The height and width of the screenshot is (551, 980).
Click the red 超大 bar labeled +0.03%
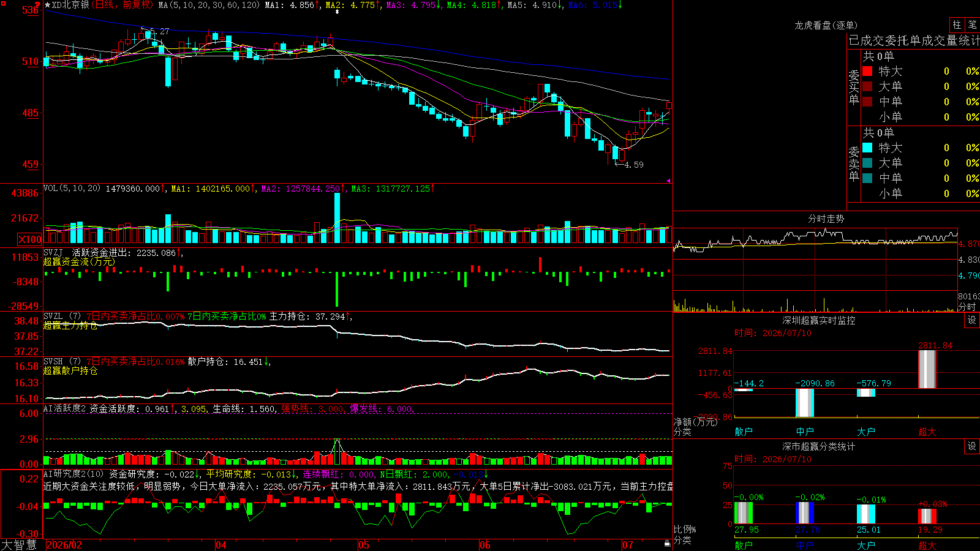point(927,516)
